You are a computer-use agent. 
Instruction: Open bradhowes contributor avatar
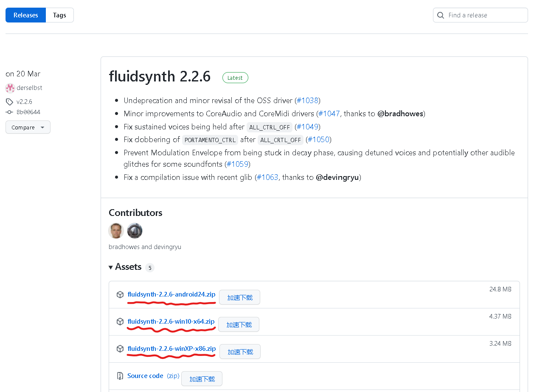click(116, 231)
